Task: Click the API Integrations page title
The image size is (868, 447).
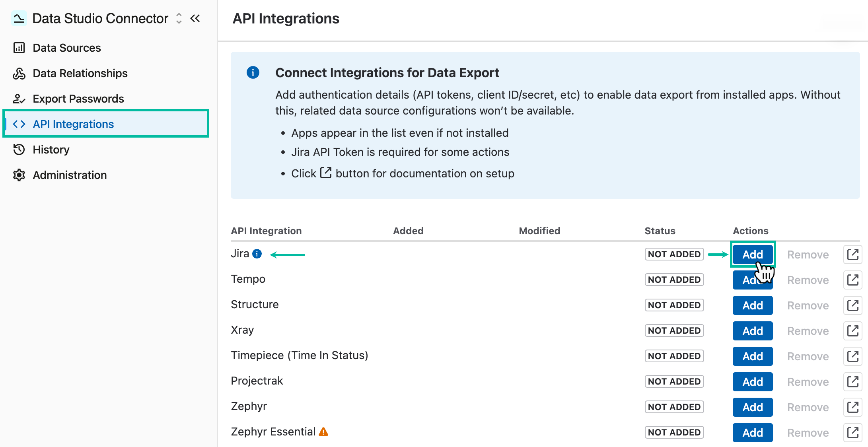Action: [x=286, y=18]
